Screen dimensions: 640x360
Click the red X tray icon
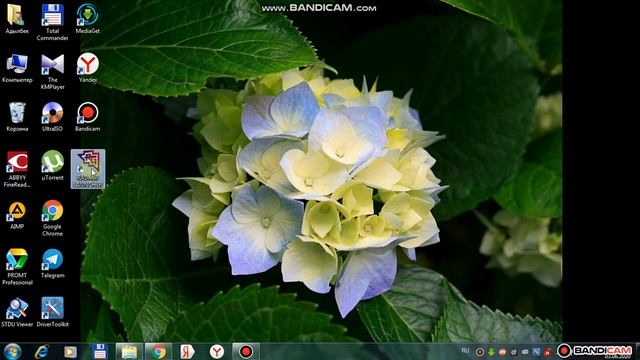548,352
